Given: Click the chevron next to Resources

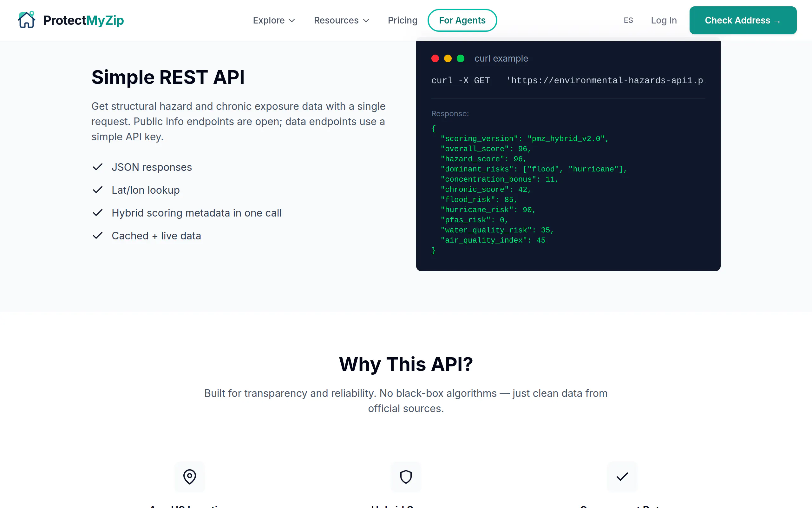Looking at the screenshot, I should coord(366,21).
